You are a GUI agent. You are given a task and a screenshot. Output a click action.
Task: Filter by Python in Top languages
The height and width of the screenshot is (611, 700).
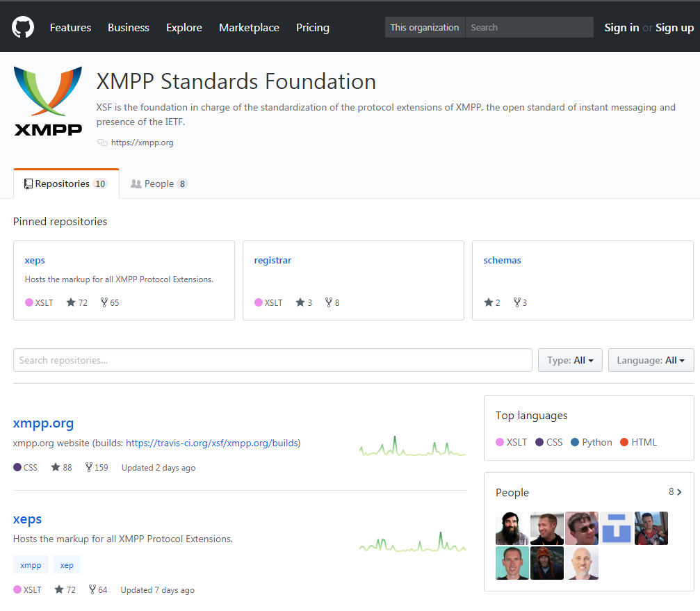(592, 442)
